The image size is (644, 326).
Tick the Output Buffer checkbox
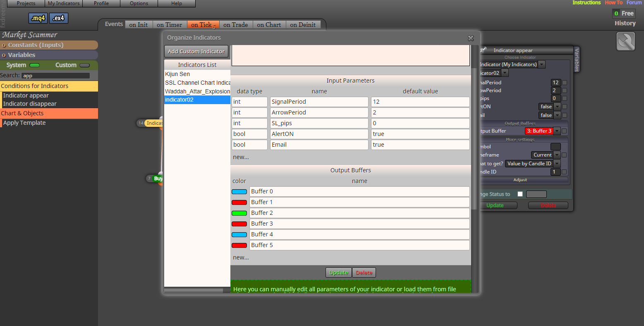pyautogui.click(x=564, y=131)
